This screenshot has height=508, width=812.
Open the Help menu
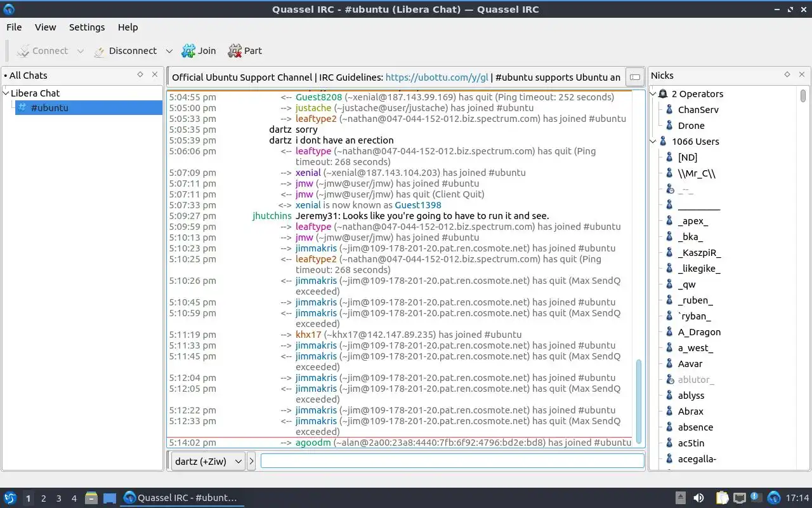click(128, 27)
